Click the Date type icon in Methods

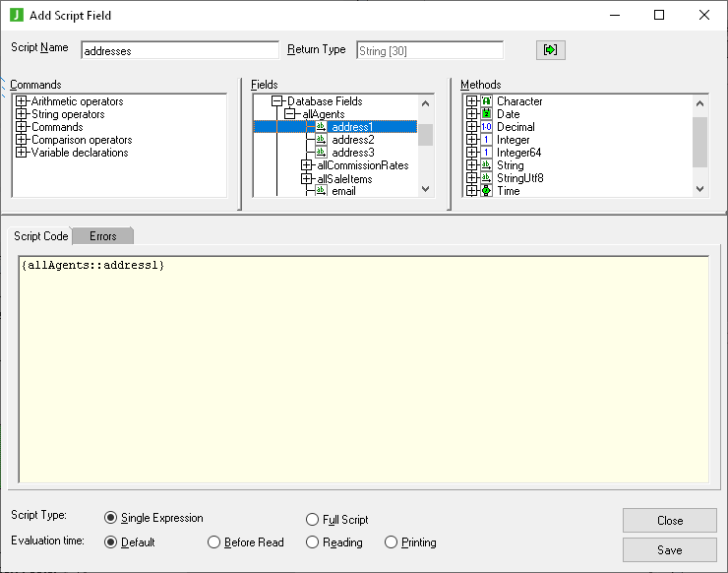point(486,114)
